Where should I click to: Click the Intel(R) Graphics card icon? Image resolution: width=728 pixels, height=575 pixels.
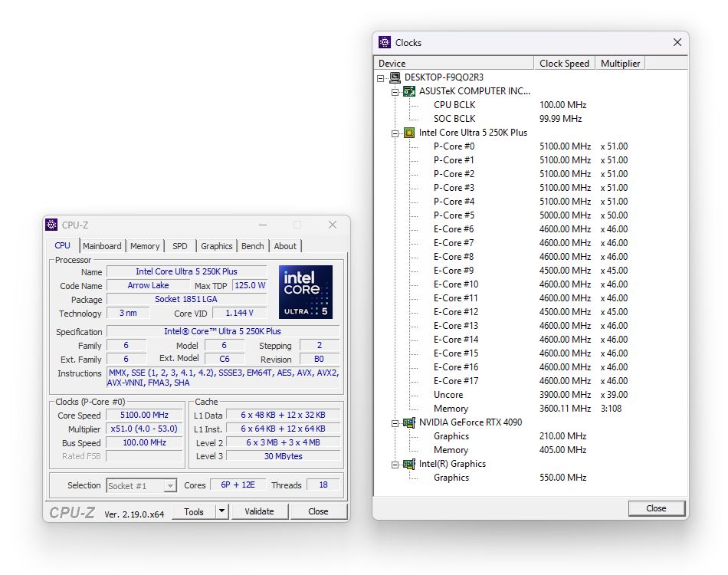(409, 464)
